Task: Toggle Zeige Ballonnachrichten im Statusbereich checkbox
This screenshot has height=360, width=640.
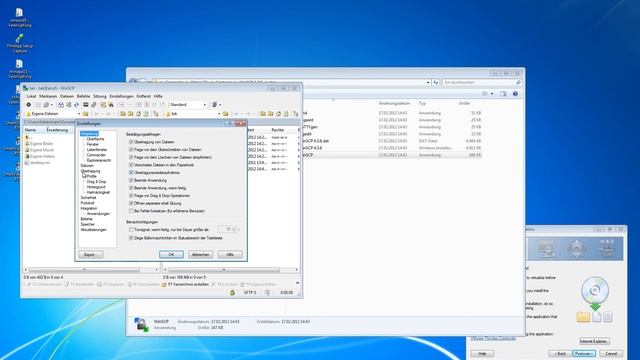Action: point(131,238)
